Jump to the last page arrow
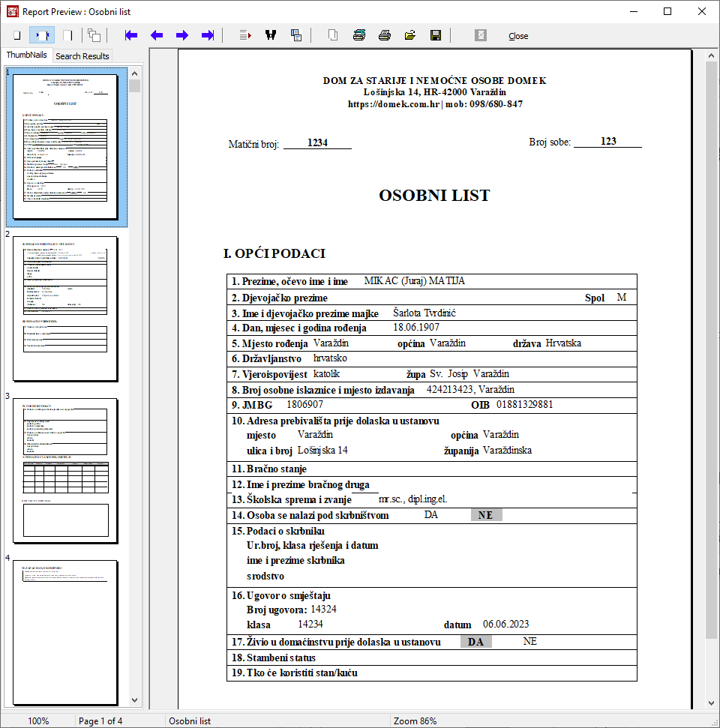 (x=208, y=35)
